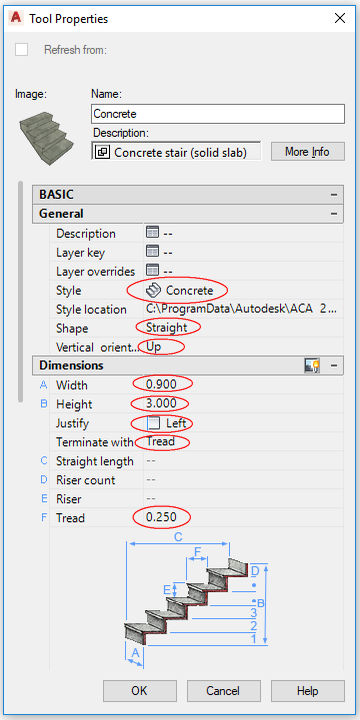Enable the Refresh from checkbox
Image resolution: width=360 pixels, height=720 pixels.
point(22,49)
